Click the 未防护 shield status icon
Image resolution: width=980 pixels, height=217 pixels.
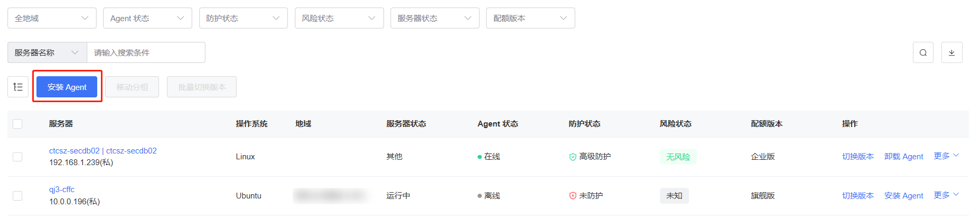pos(573,196)
